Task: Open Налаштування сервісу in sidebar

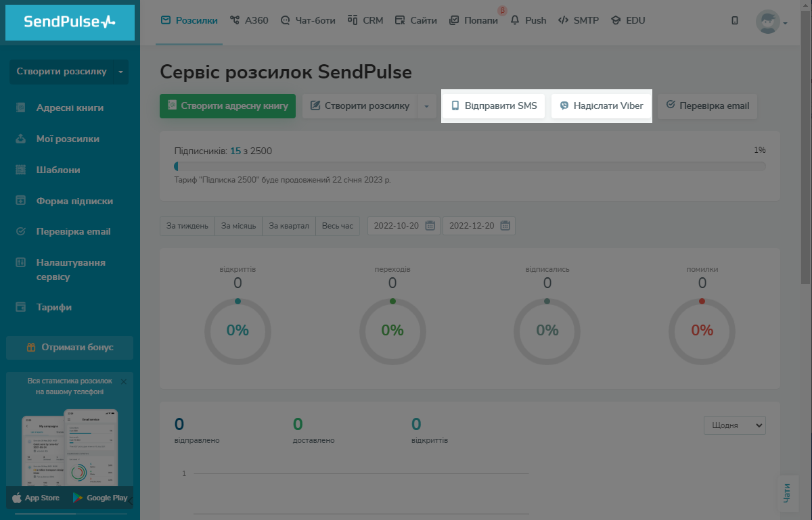Action: tap(71, 269)
